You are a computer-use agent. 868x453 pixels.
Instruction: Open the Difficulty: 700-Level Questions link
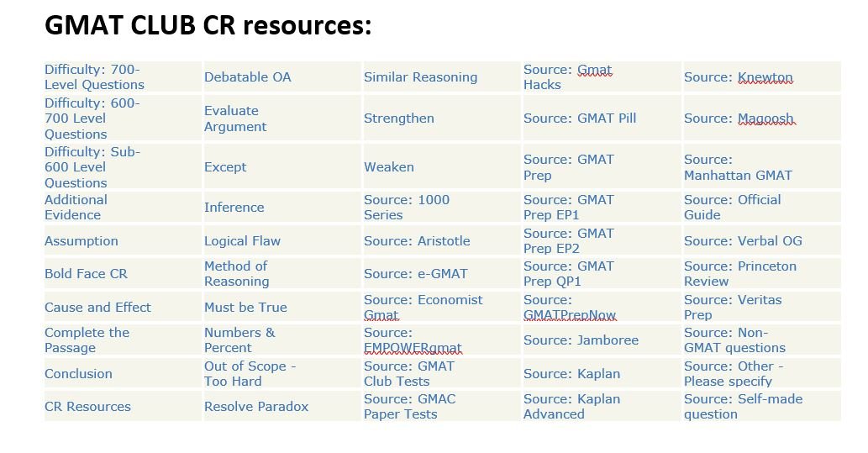[94, 76]
